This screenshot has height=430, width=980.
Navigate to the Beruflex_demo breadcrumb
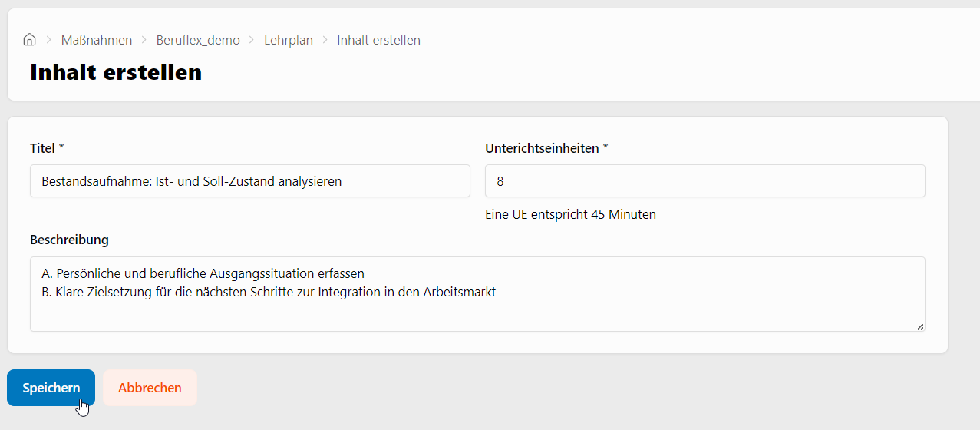pos(198,40)
